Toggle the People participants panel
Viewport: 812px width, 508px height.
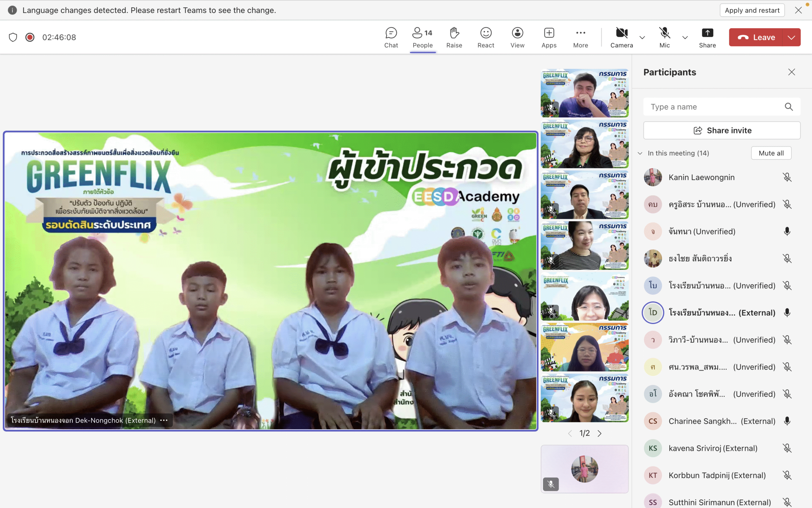[x=422, y=37]
